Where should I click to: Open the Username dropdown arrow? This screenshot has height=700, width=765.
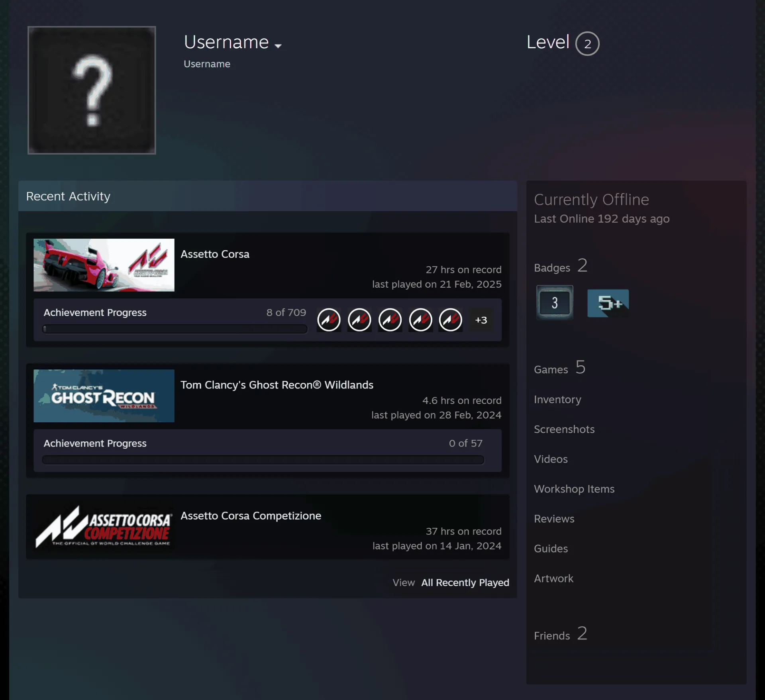[278, 46]
